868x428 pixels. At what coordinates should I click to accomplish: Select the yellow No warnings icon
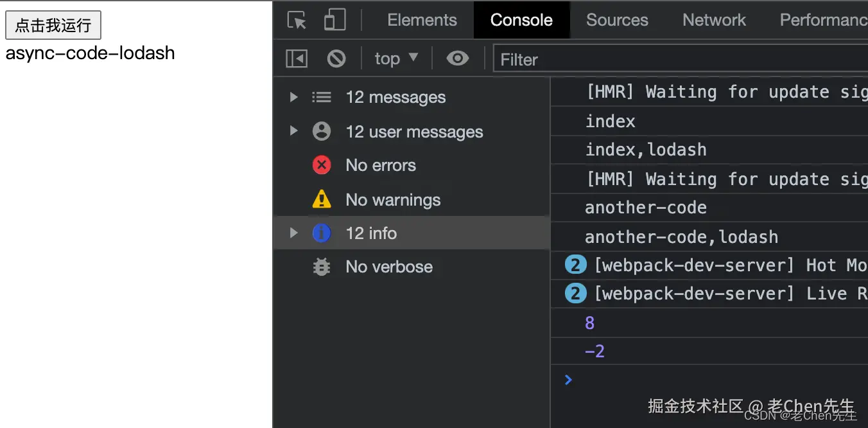click(322, 200)
